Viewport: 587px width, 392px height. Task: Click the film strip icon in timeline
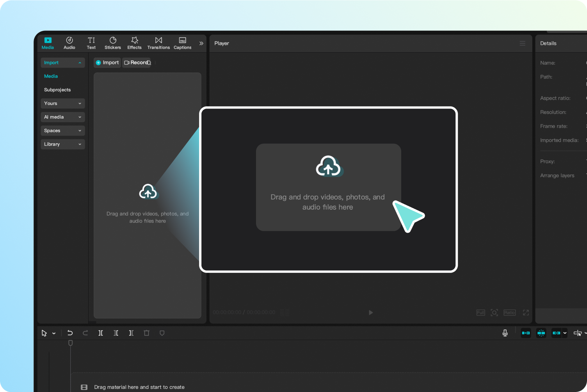pos(84,387)
